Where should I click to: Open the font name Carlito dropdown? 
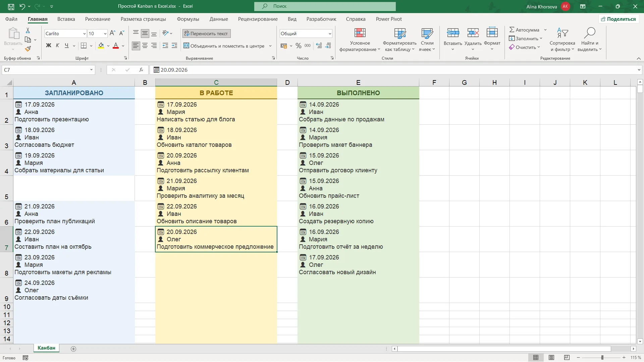coord(84,34)
